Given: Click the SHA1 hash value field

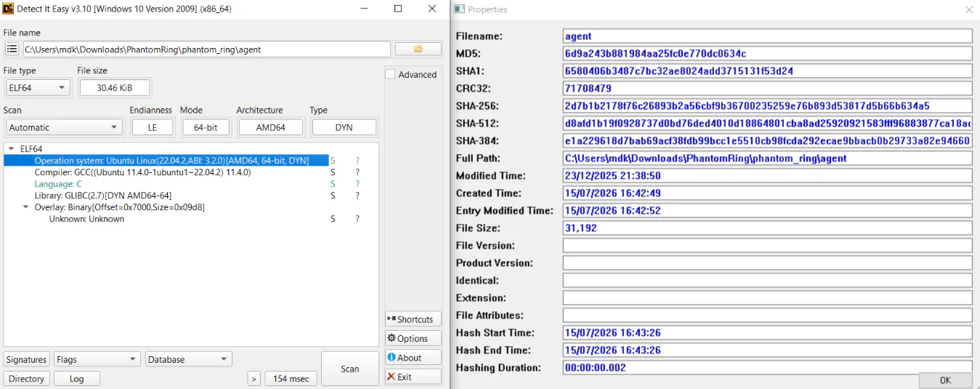Looking at the screenshot, I should [767, 71].
